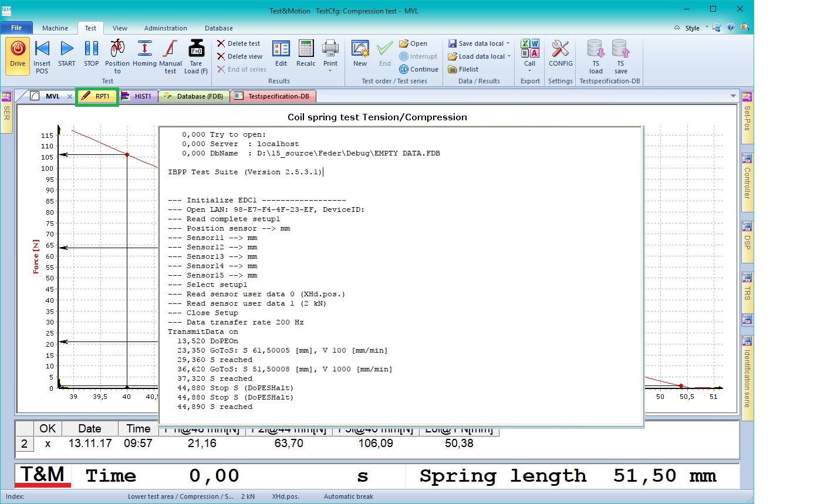Open a test order via Open
The height and width of the screenshot is (504, 814).
413,43
